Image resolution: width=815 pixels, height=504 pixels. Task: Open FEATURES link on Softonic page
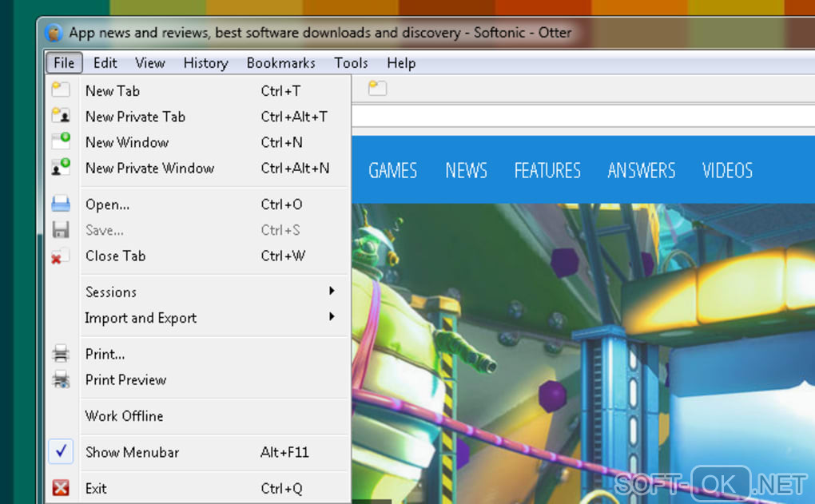(547, 170)
